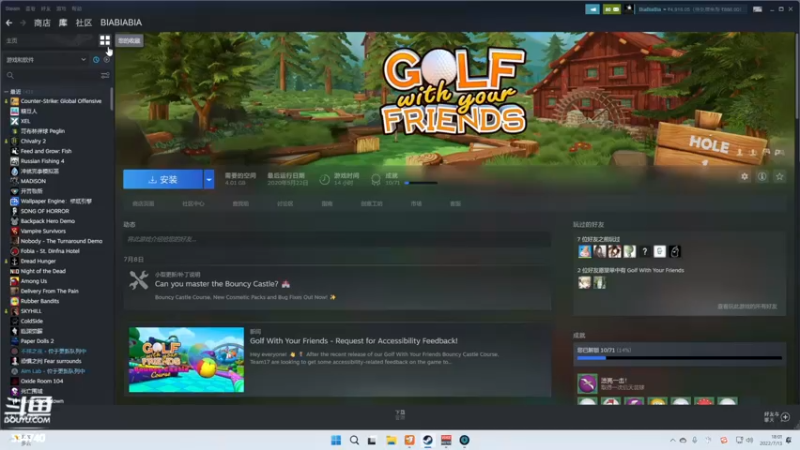Open the 帮助 menu
Image resolution: width=800 pixels, height=450 pixels.
coord(77,9)
